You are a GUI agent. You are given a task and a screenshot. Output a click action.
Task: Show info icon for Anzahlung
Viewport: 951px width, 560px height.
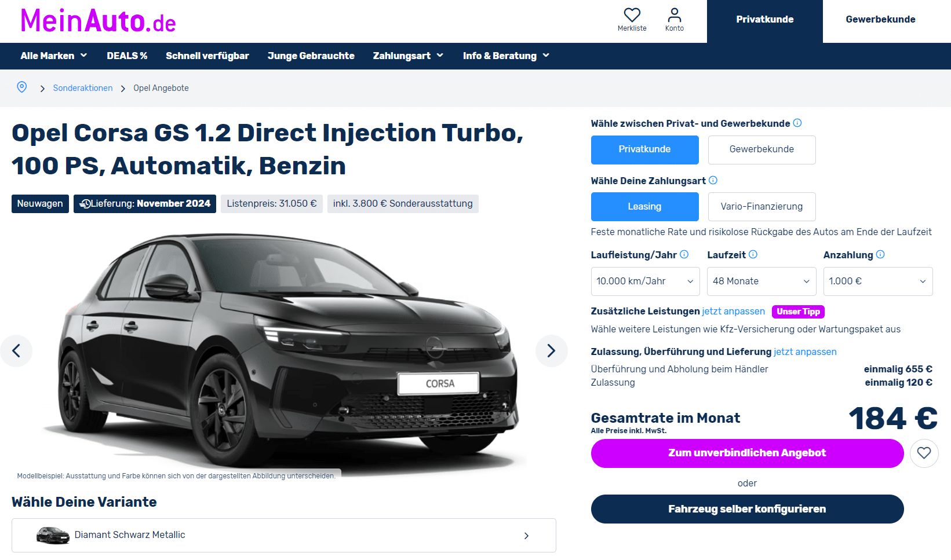click(x=880, y=254)
